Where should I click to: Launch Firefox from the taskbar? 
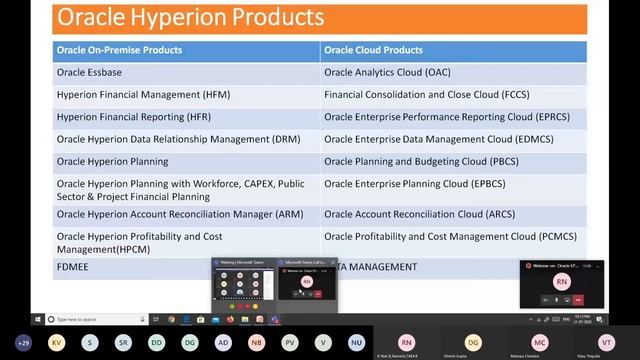230,320
